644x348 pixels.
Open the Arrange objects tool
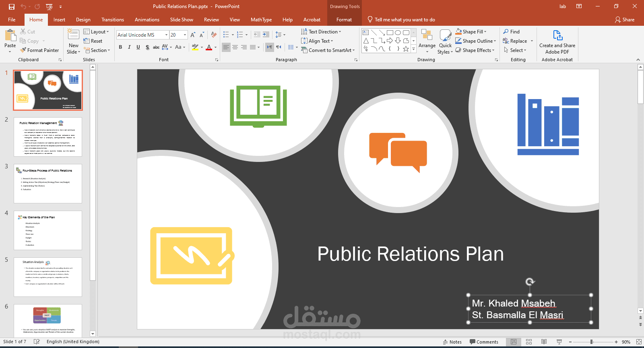[x=427, y=41]
